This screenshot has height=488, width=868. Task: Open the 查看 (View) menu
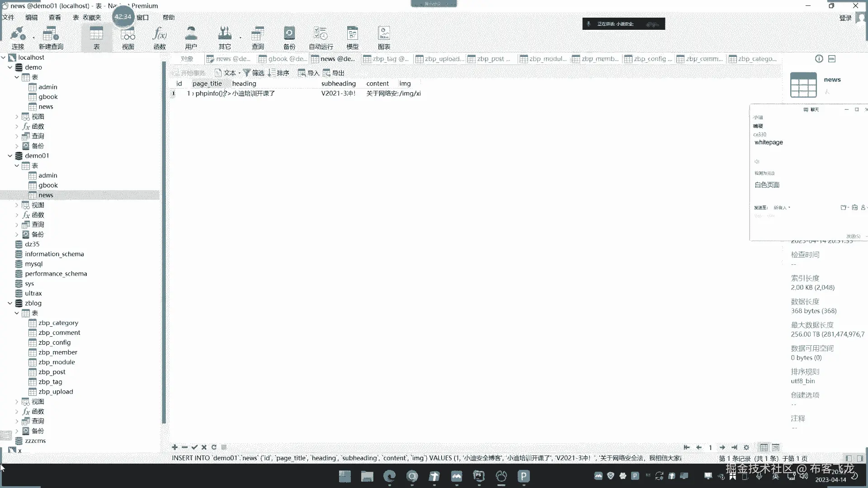(x=55, y=18)
